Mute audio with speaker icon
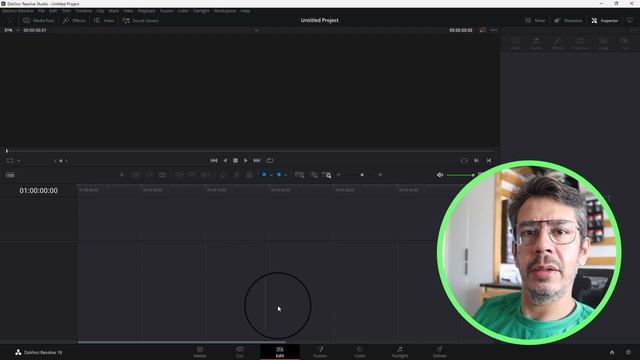Viewport: 640px width, 360px height. pos(440,175)
